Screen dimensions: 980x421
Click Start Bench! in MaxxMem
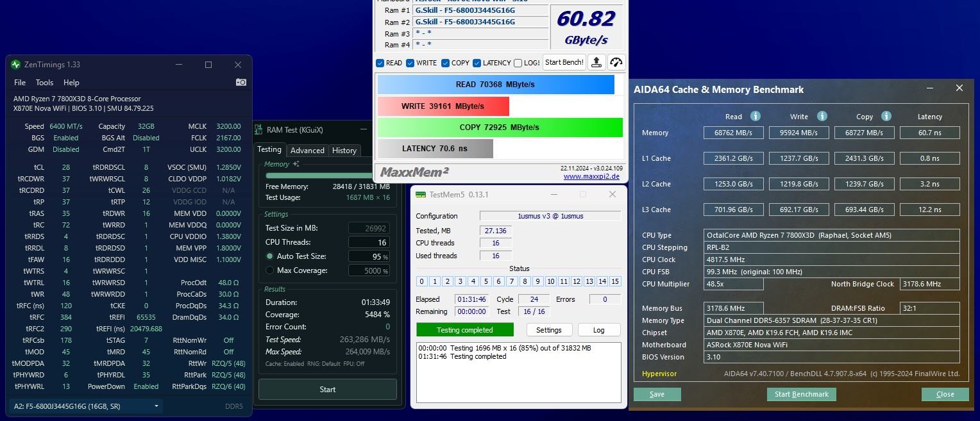click(x=564, y=62)
